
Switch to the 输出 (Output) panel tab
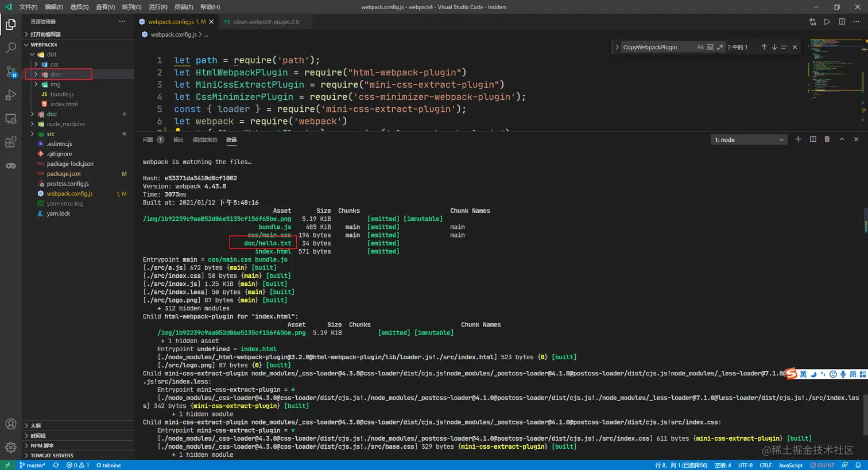point(179,139)
